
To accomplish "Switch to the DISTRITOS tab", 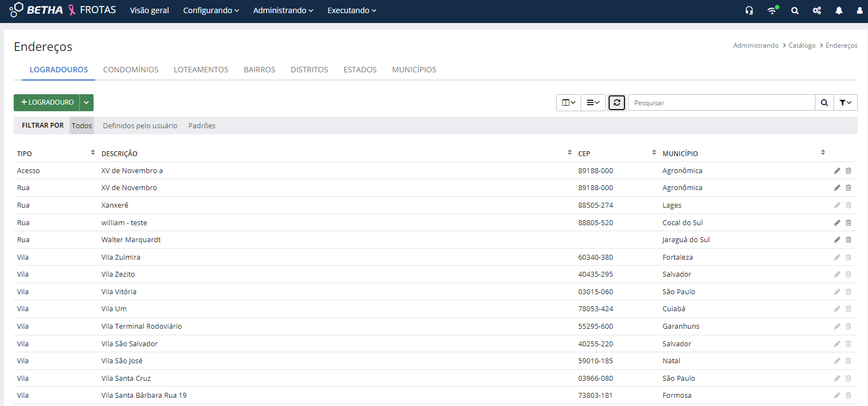I will click(x=309, y=70).
